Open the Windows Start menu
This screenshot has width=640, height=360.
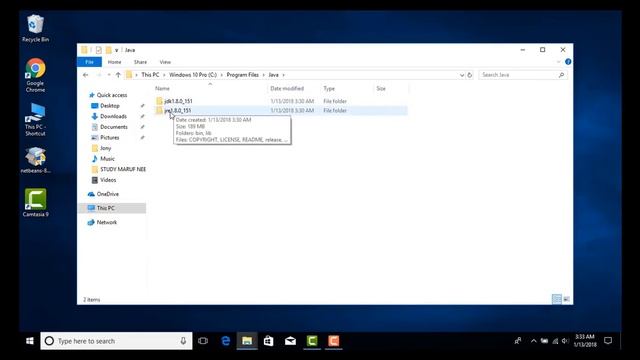click(30, 341)
